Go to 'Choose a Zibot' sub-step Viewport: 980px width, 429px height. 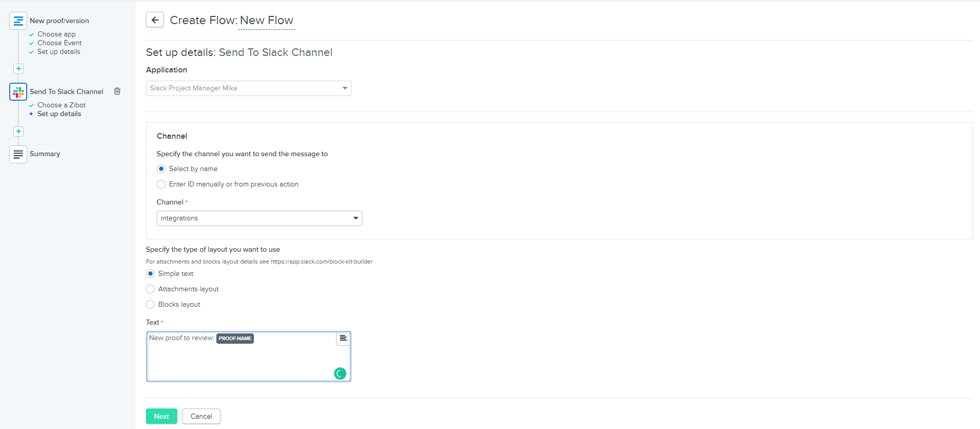point(61,105)
